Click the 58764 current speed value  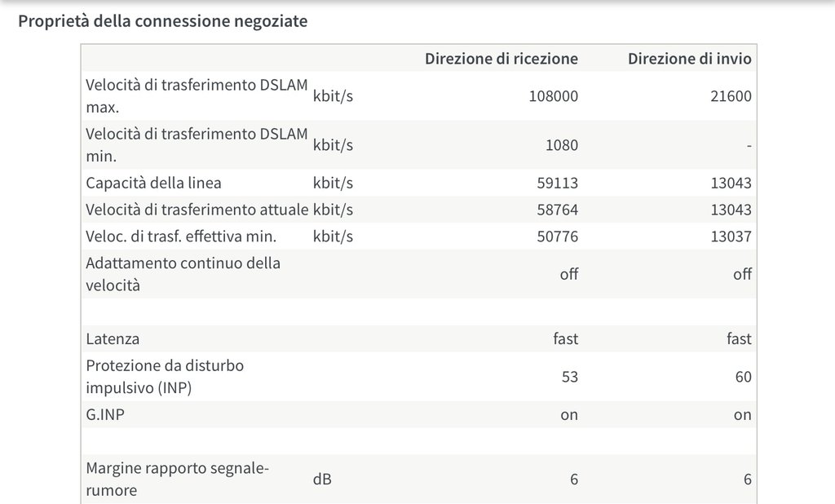tap(559, 210)
